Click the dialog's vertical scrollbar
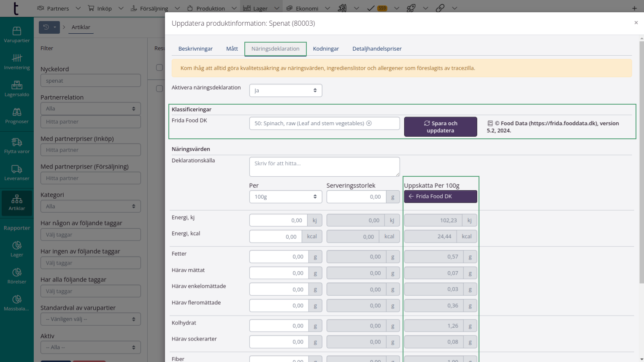The width and height of the screenshot is (644, 362). click(641, 160)
